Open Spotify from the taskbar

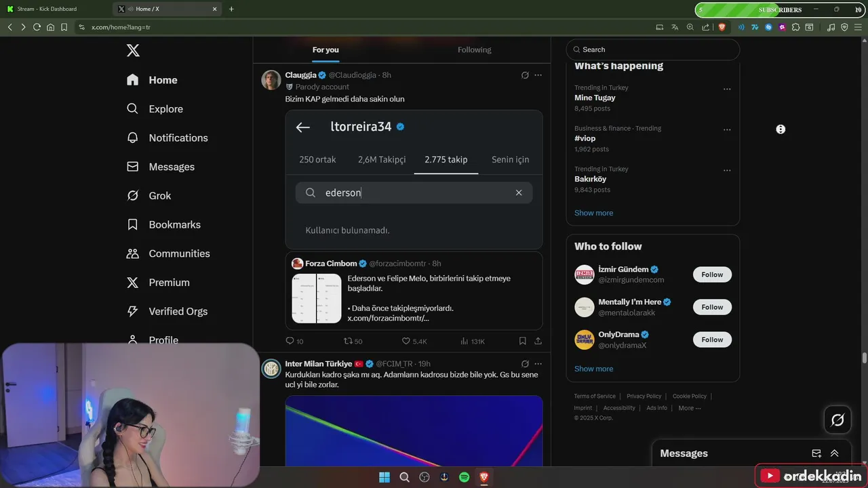pyautogui.click(x=465, y=477)
